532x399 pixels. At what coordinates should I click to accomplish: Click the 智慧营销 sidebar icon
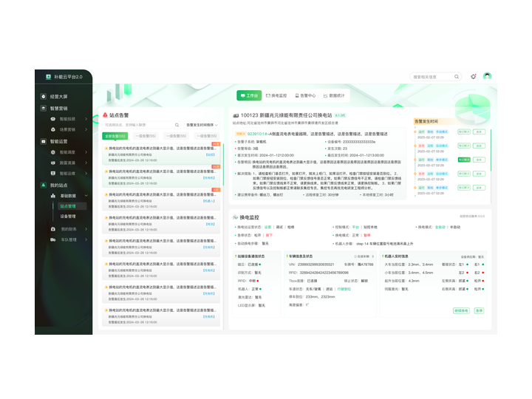tap(44, 108)
